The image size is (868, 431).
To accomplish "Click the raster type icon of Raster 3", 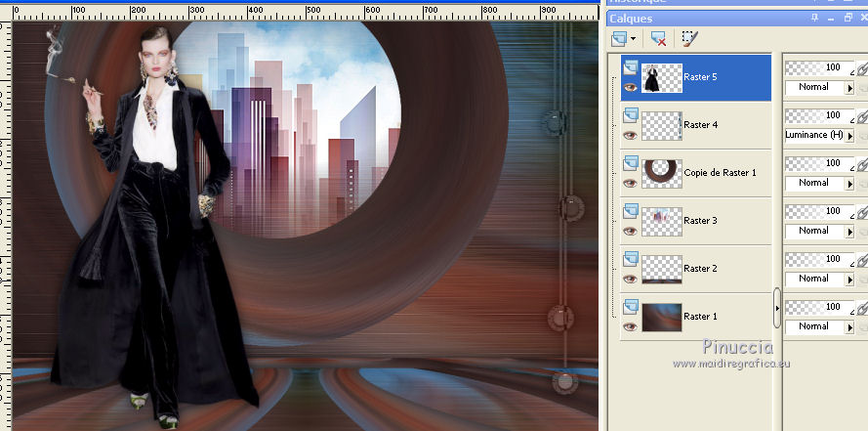I will pyautogui.click(x=631, y=211).
